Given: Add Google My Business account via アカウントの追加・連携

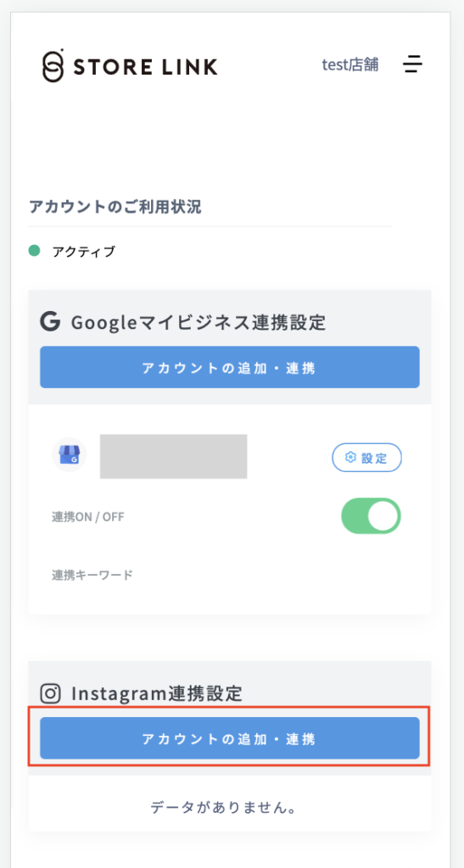Looking at the screenshot, I should 230,367.
